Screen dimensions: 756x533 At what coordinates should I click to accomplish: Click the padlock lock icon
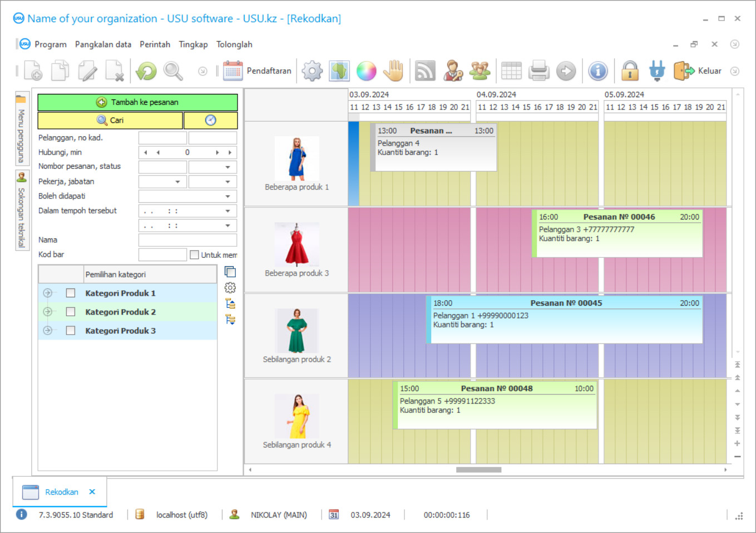coord(630,71)
